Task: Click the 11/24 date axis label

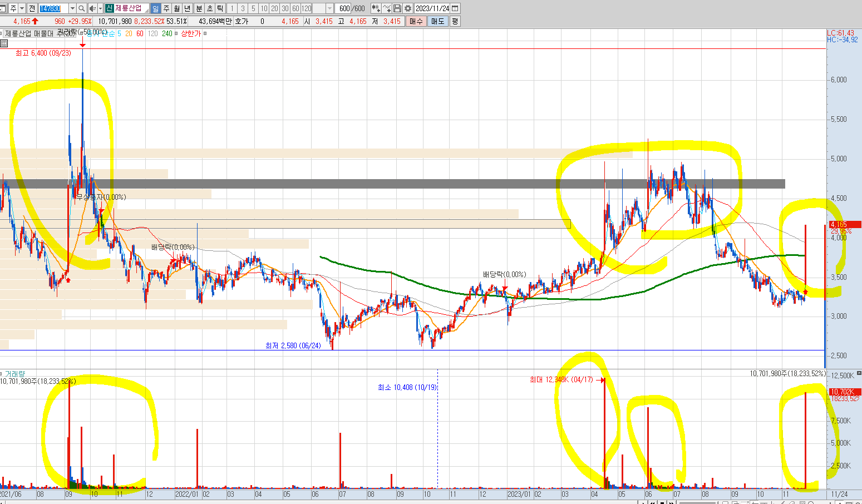Action: [839, 494]
